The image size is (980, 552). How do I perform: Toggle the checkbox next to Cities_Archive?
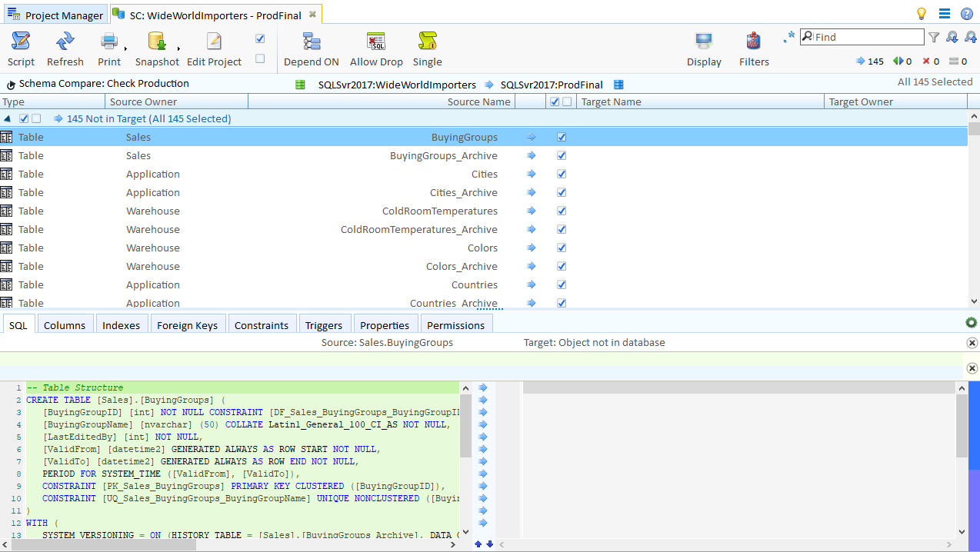pyautogui.click(x=561, y=192)
